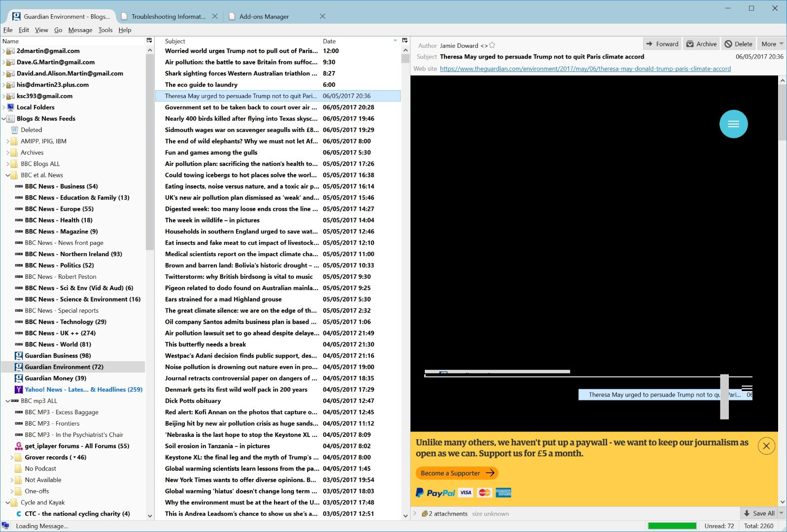The image size is (787, 532).
Task: Click the Archives folder icon
Action: pos(15,153)
